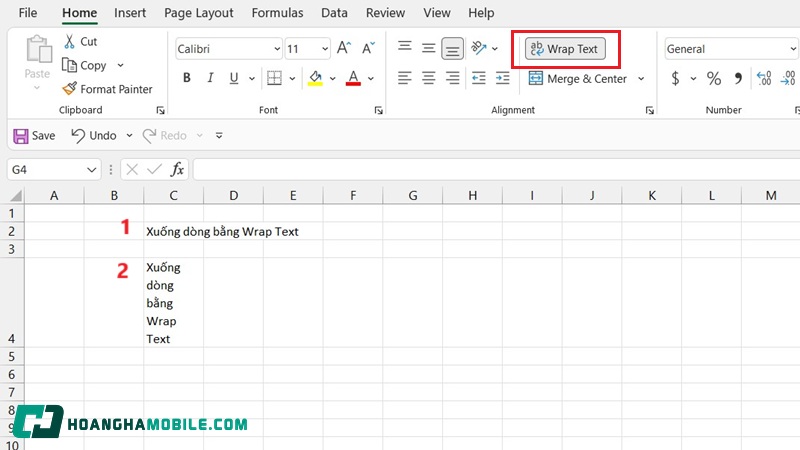This screenshot has width=800, height=450.
Task: Click the Select All corner triangle
Action: [x=16, y=195]
